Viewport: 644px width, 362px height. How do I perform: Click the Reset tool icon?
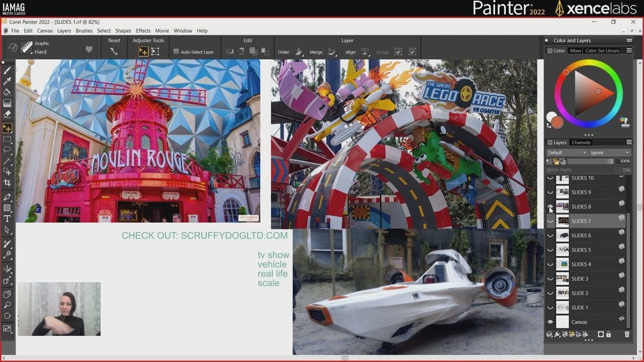pos(114,51)
